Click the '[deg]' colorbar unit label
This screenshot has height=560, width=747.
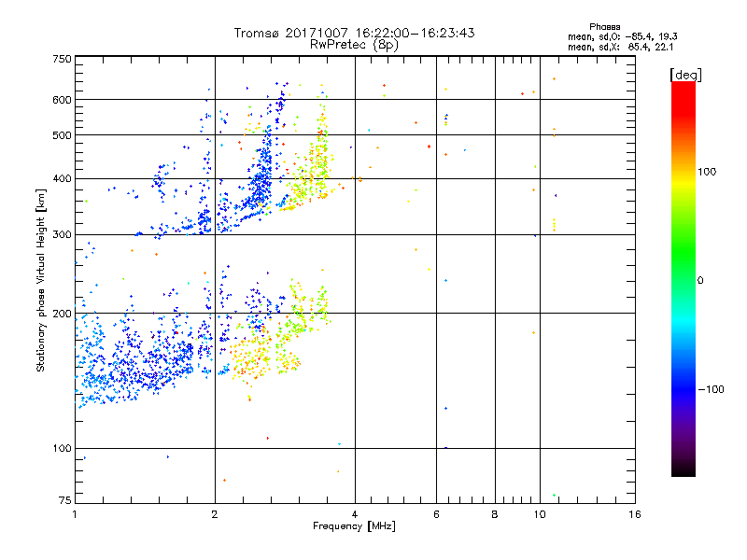coord(685,76)
